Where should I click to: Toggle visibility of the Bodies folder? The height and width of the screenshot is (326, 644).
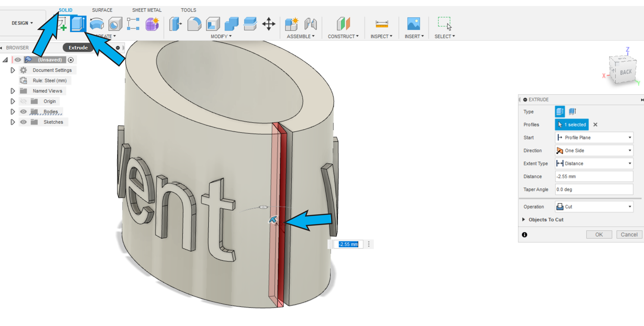point(23,112)
